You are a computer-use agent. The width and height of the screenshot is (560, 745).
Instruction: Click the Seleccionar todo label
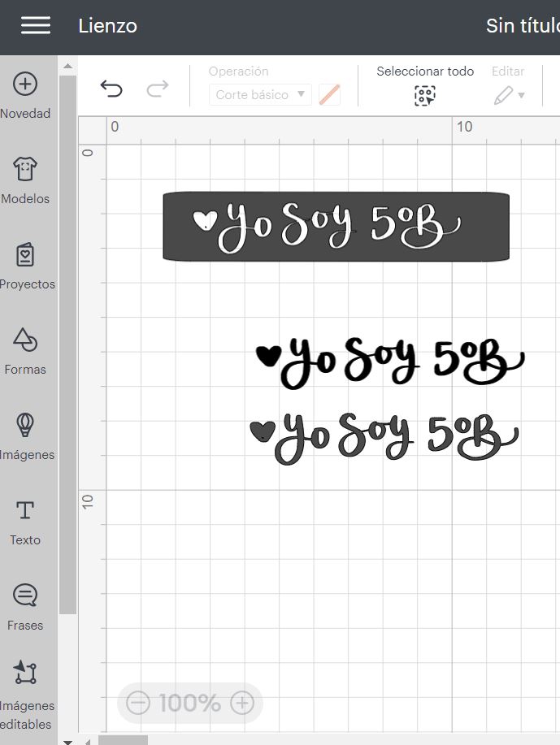tap(425, 71)
